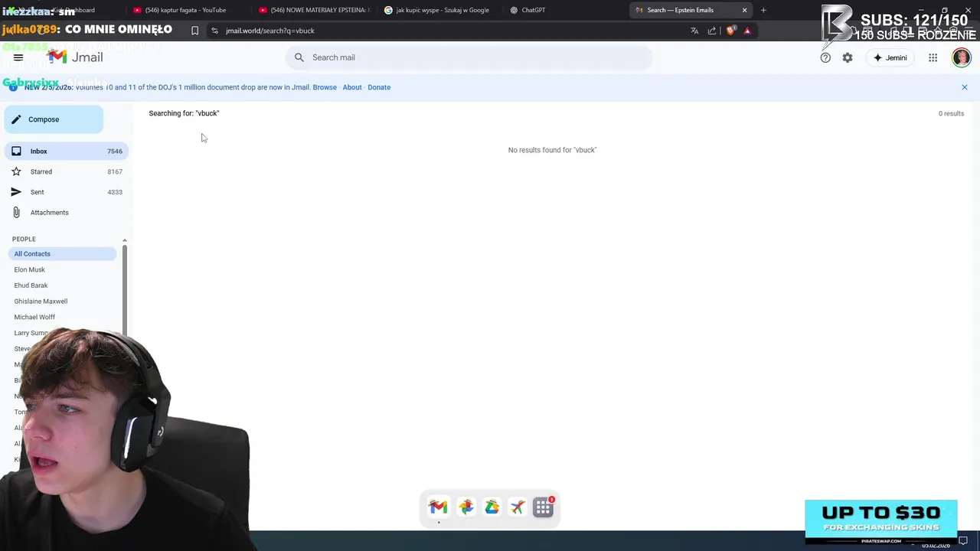Screen dimensions: 980x551
Task: Filter emails by Elon Musk
Action: 30,269
